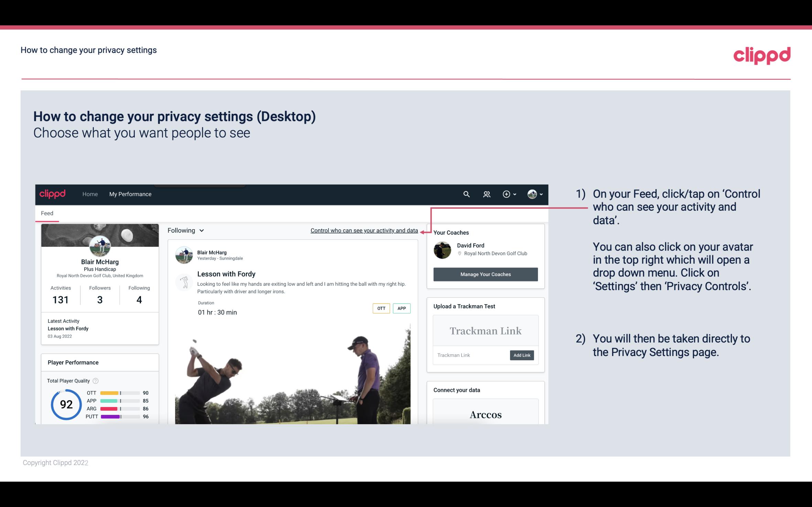Click the Manage Your Coaches button

click(x=486, y=274)
